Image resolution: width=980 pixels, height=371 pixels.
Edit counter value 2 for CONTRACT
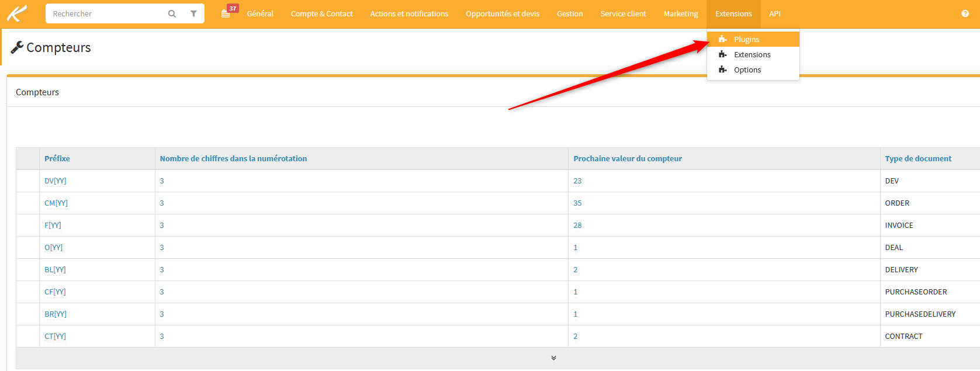(x=576, y=336)
